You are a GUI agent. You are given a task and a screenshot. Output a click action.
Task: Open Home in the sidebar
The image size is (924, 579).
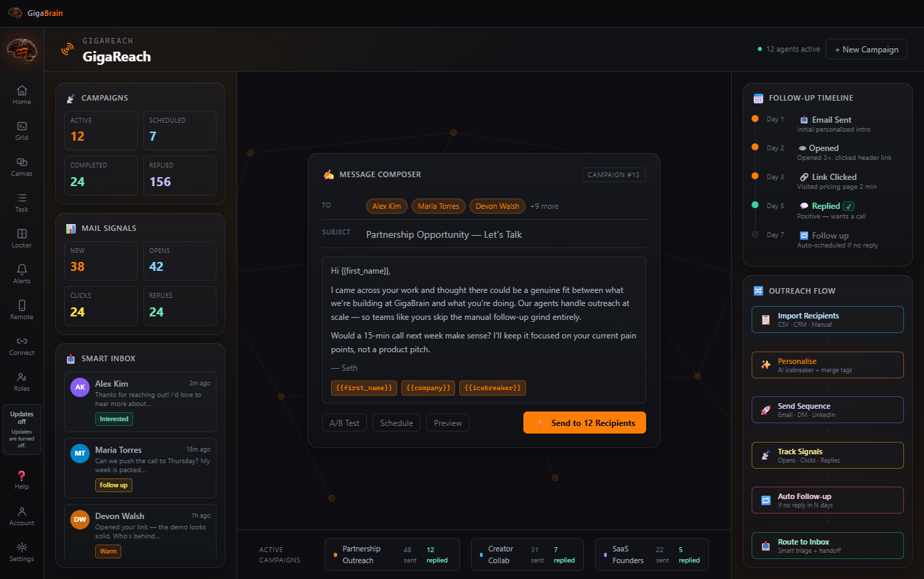click(x=22, y=95)
